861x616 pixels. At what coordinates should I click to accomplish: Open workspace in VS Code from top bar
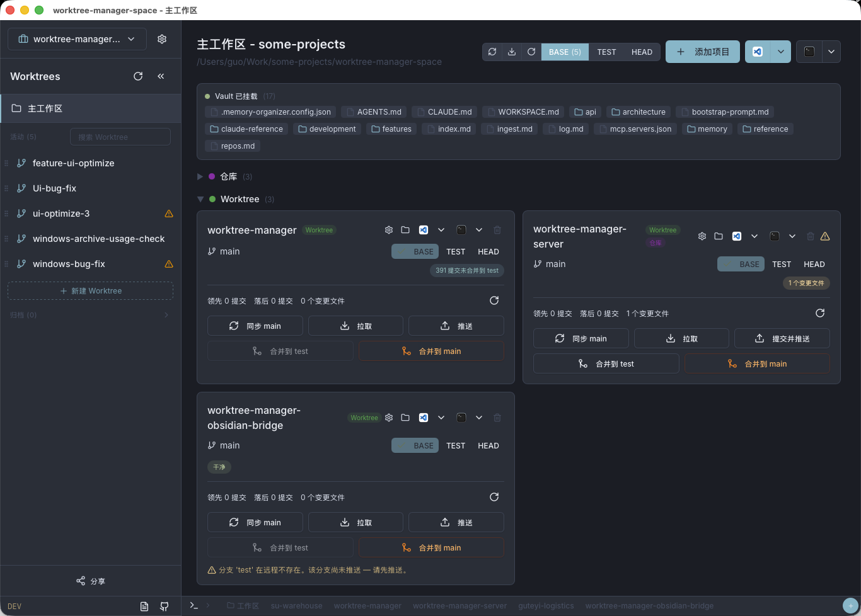(758, 52)
